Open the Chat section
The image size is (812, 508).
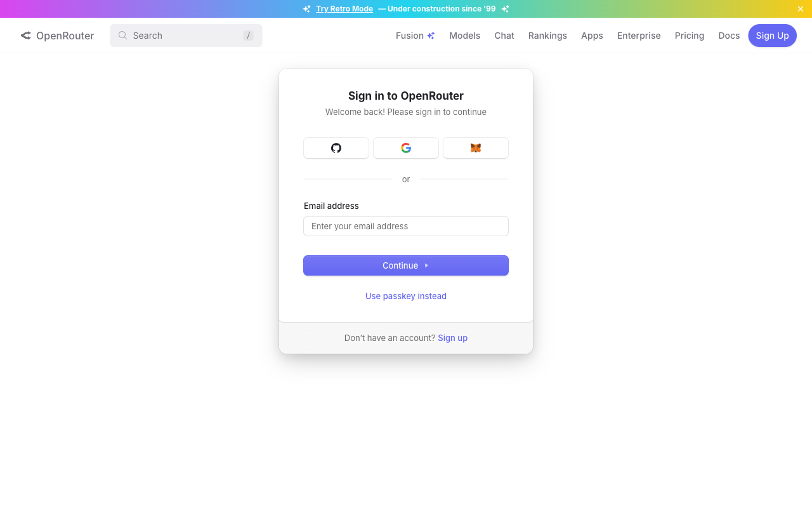[x=504, y=36]
